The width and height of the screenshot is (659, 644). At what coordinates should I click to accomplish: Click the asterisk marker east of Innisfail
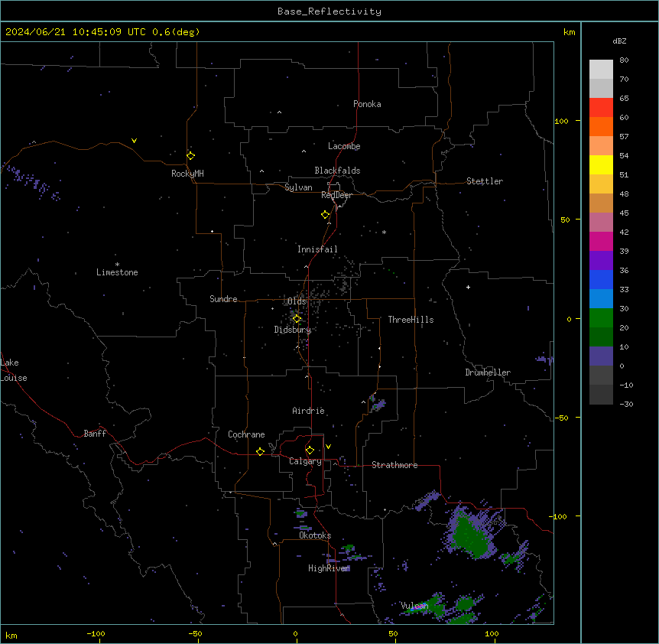tap(384, 232)
